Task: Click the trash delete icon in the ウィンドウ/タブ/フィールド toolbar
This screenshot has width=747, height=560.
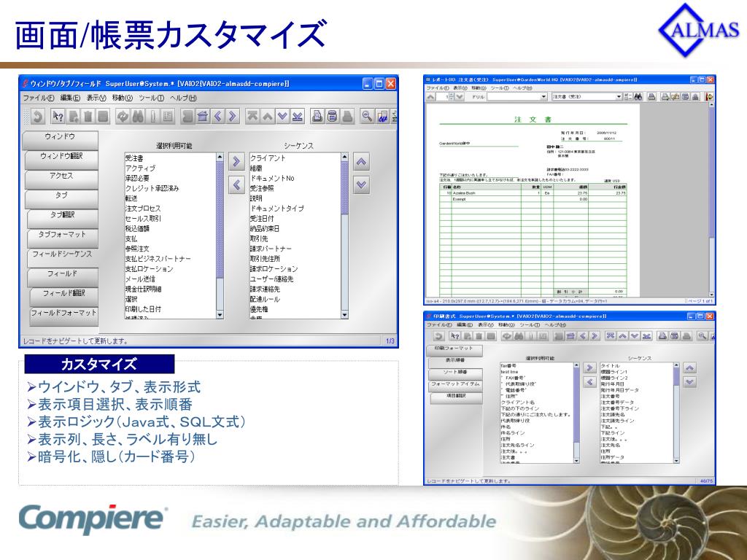Action: click(88, 117)
